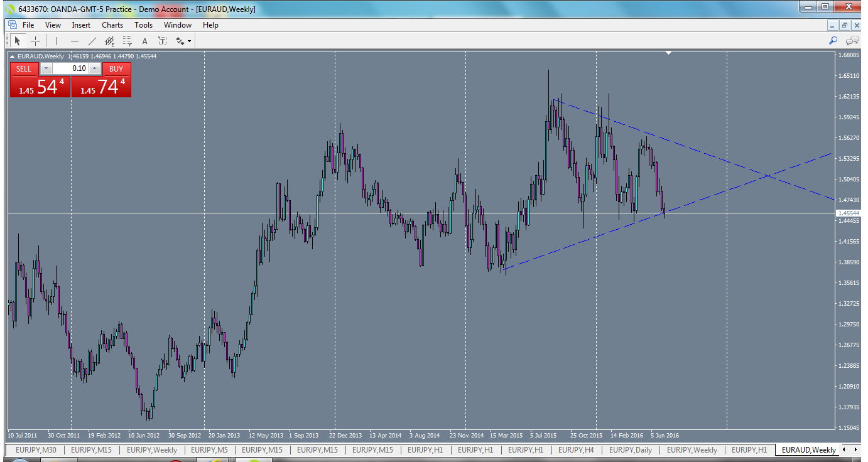Screen dimensions: 868x462
Task: Select the Vertical Line tool
Action: pos(57,41)
